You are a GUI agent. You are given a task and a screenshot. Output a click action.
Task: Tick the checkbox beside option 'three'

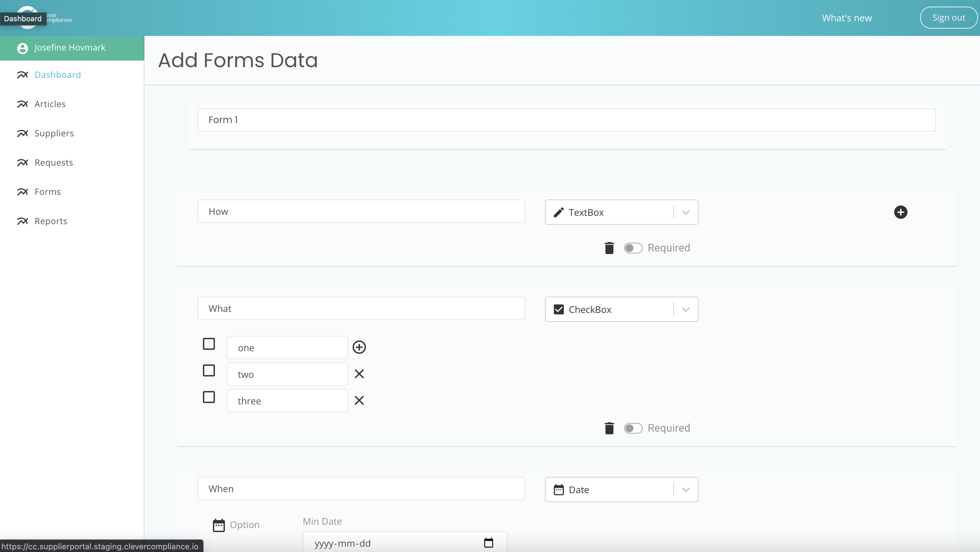click(x=209, y=397)
